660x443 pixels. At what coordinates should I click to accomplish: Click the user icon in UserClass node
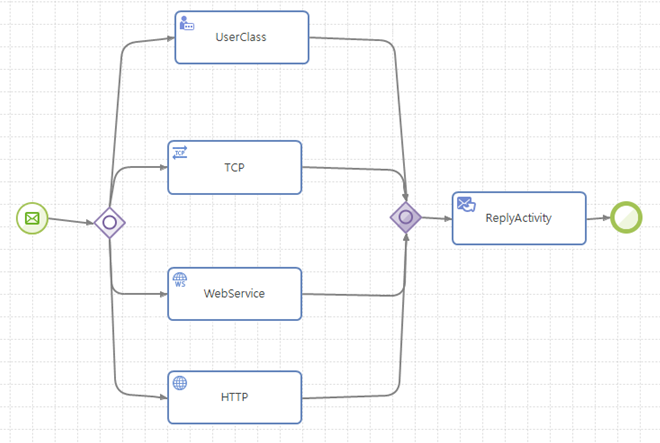[187, 24]
